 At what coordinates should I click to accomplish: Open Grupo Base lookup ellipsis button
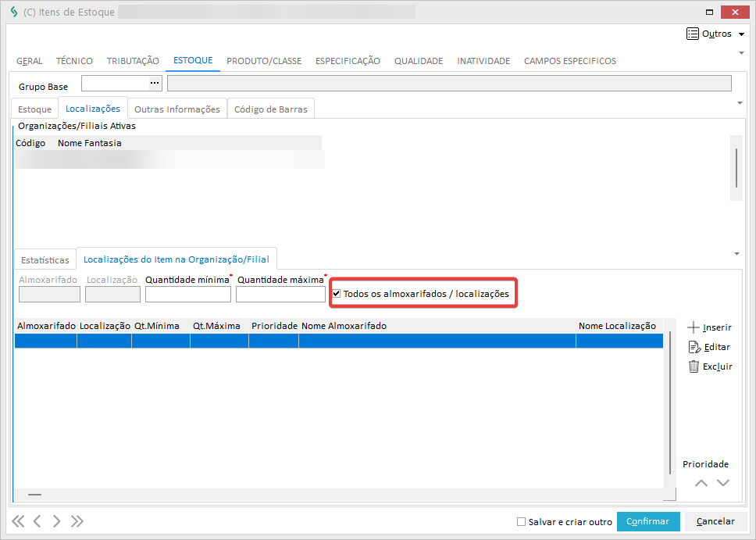tap(155, 83)
